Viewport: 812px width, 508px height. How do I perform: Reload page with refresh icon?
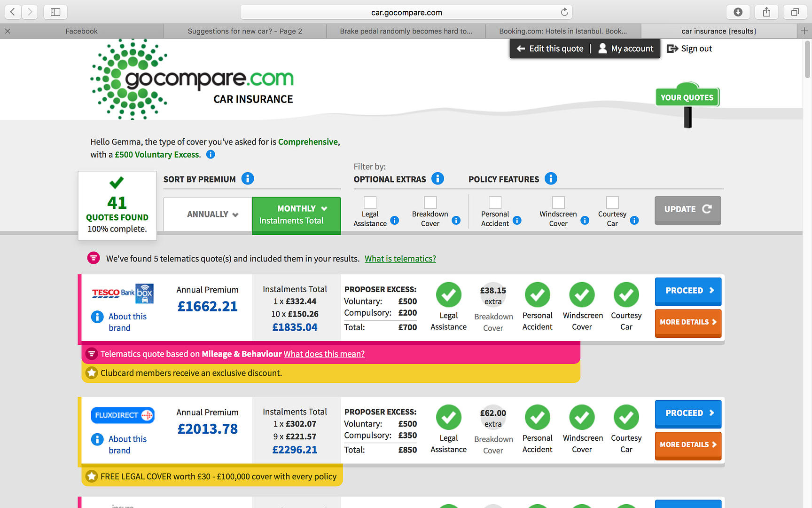tap(564, 12)
